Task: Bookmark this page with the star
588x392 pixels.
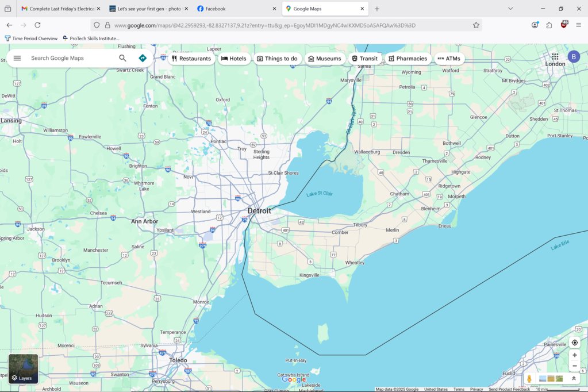Action: click(x=476, y=25)
